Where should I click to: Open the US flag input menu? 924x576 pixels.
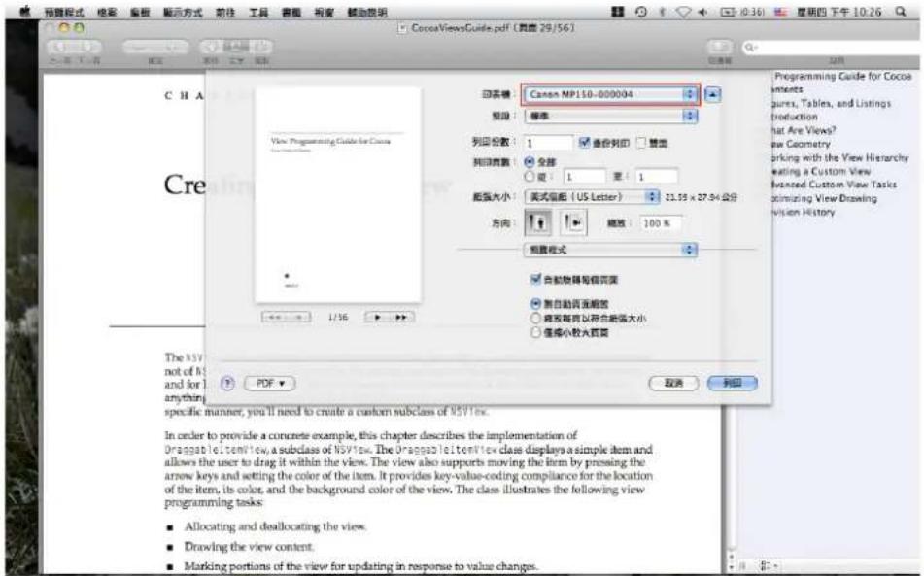pyautogui.click(x=781, y=12)
